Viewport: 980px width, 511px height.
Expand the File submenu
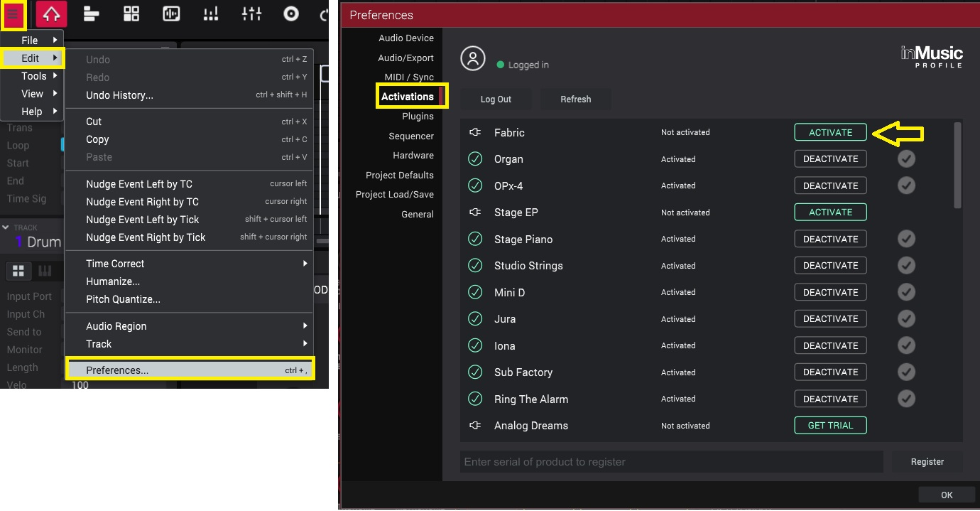pos(33,41)
